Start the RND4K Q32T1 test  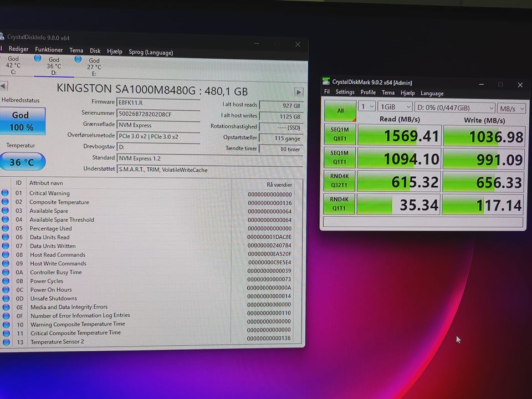(339, 181)
